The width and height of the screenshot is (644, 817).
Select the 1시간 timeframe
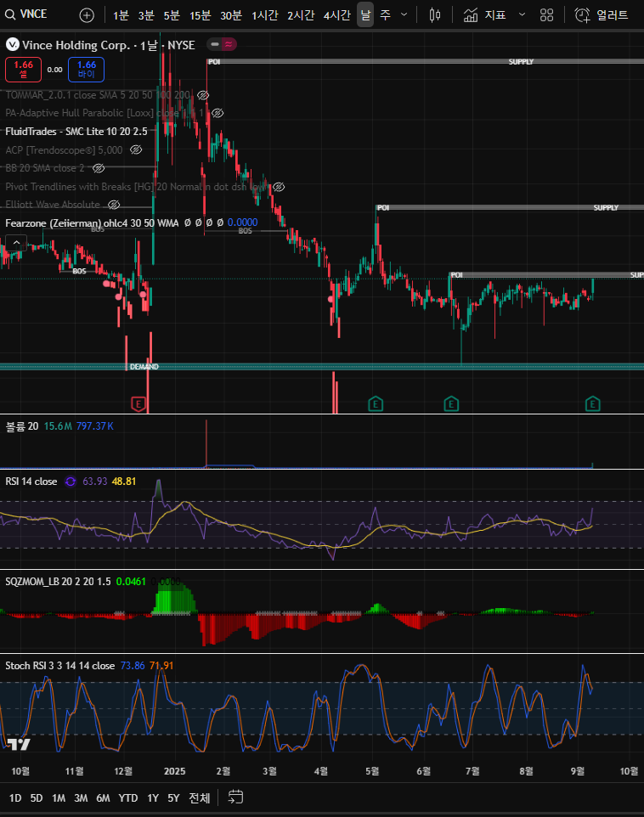pyautogui.click(x=264, y=15)
